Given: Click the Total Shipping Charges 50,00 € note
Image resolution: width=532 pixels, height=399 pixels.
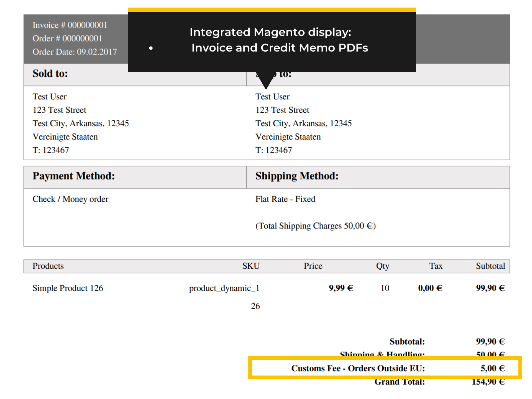Looking at the screenshot, I should pos(315,226).
